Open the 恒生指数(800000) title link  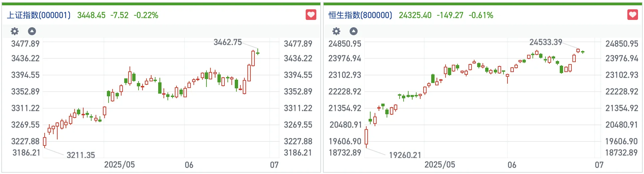pyautogui.click(x=360, y=15)
